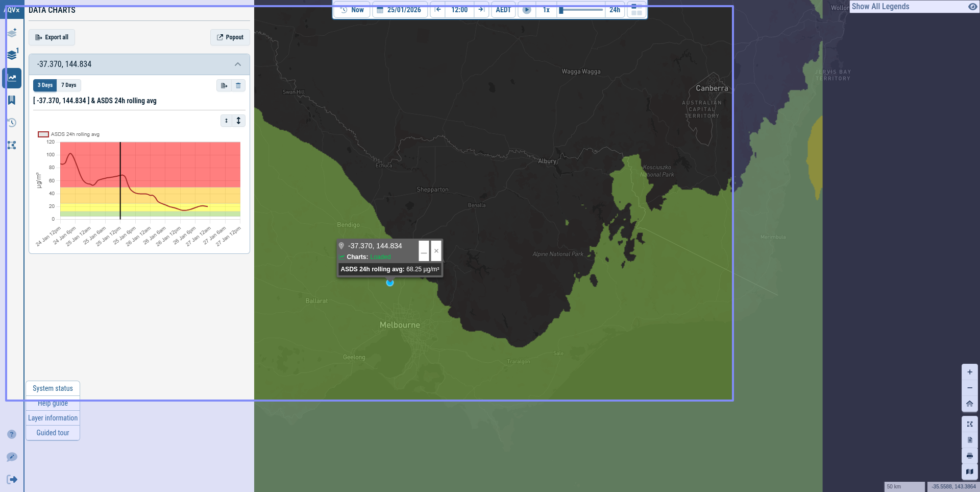Image resolution: width=980 pixels, height=492 pixels.
Task: Reset map with home icon
Action: pos(970,404)
